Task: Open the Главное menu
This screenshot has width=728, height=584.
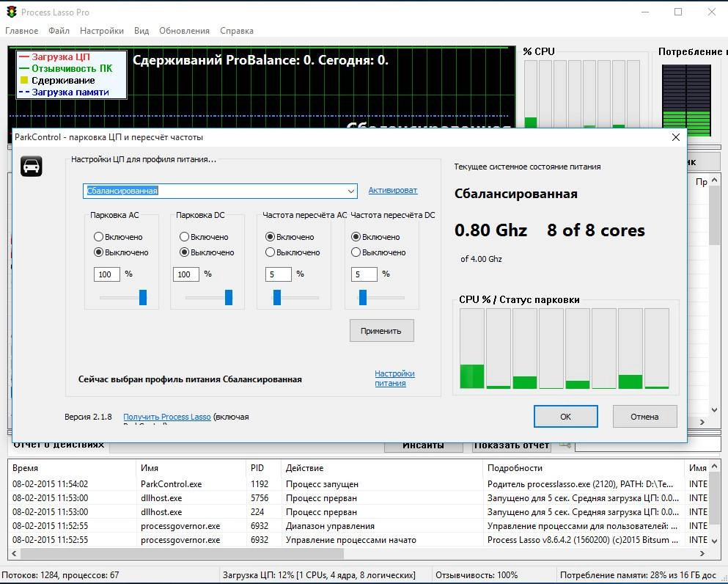Action: pos(22,31)
